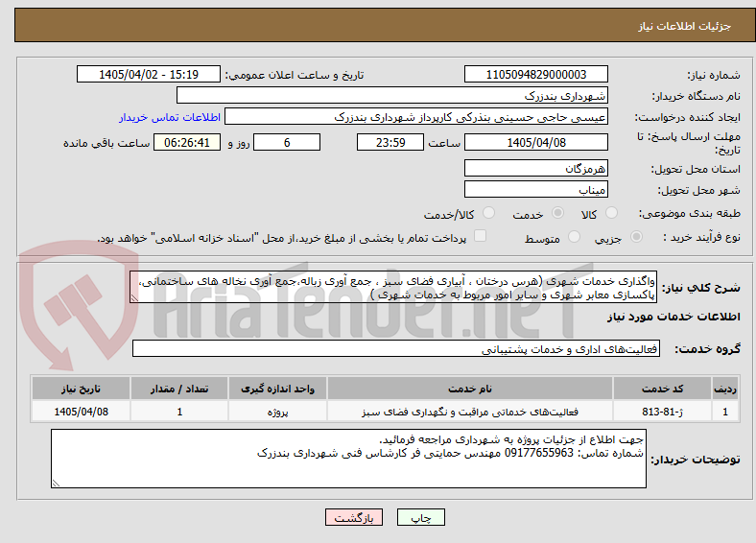Click the table date cell 1405/04/08
This screenshot has width=756, height=543.
pos(81,412)
